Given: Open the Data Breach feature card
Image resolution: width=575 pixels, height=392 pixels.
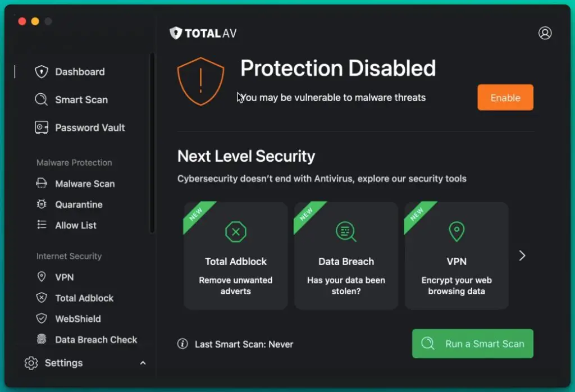Looking at the screenshot, I should click(x=346, y=256).
